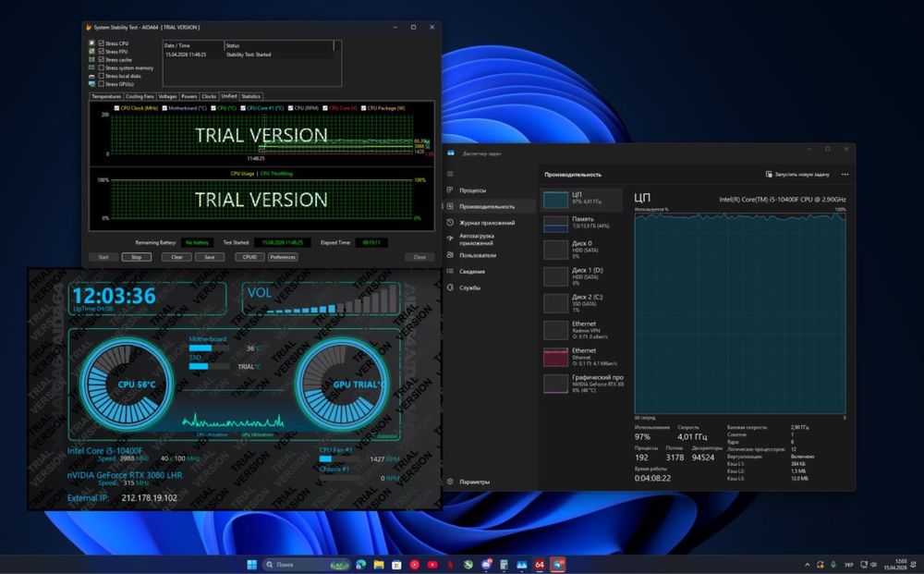
Task: Open File Explorer from taskbar
Action: pos(379,565)
